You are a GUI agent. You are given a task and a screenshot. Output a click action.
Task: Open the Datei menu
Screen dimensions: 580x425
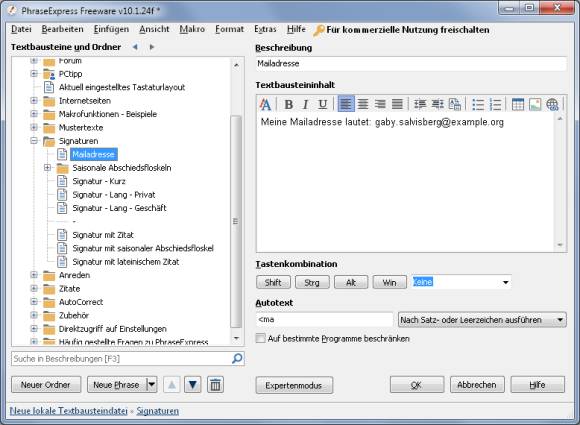coord(21,29)
